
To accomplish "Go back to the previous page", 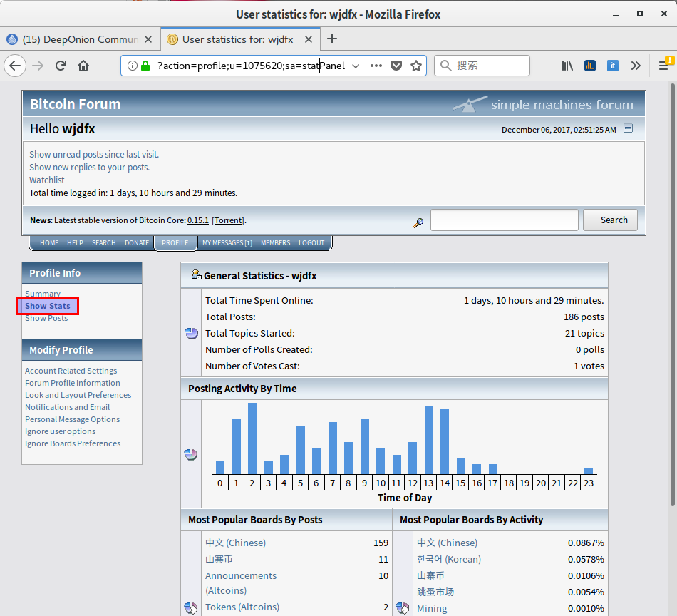I will pos(15,66).
